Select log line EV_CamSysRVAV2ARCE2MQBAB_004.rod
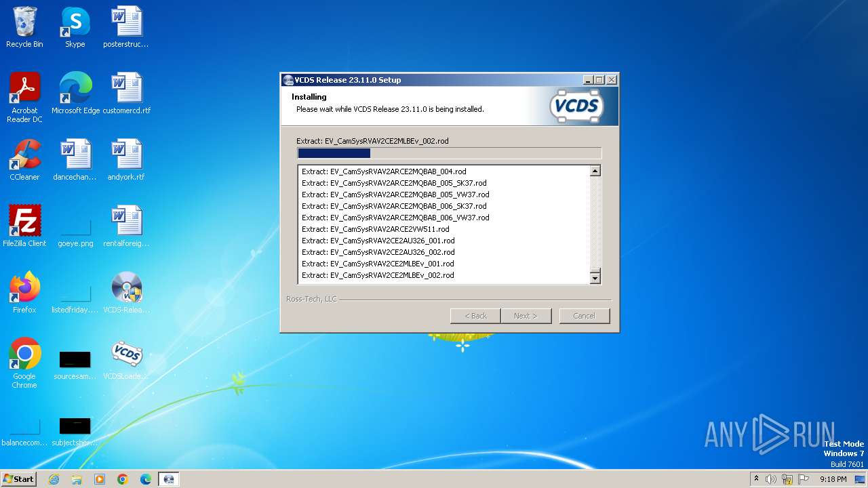Viewport: 868px width, 488px height. [384, 171]
